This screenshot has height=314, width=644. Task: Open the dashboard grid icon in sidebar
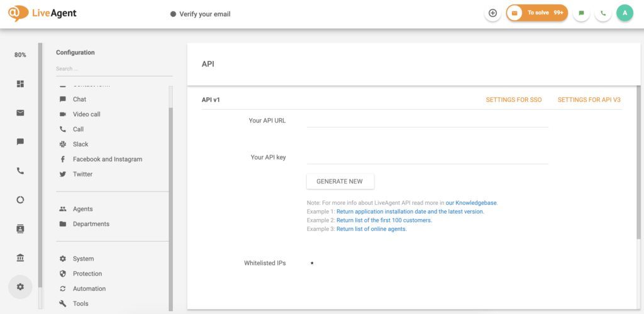click(x=20, y=84)
